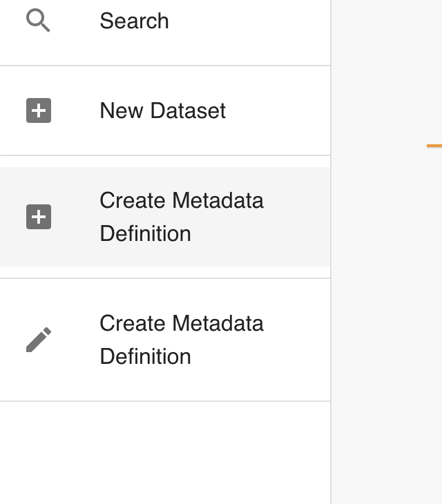Screen dimensions: 442x504
Task: Click the Search magnifying glass icon
Action: coord(38,21)
